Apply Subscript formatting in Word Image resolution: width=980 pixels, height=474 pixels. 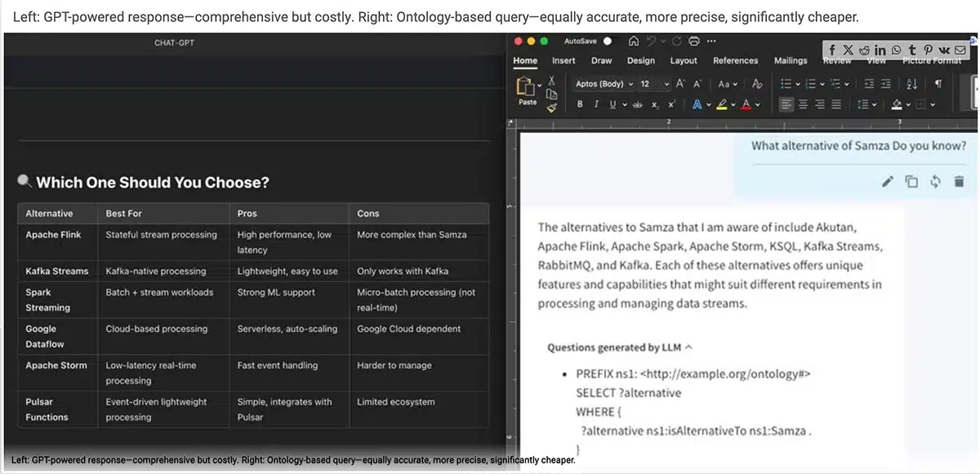tap(655, 104)
